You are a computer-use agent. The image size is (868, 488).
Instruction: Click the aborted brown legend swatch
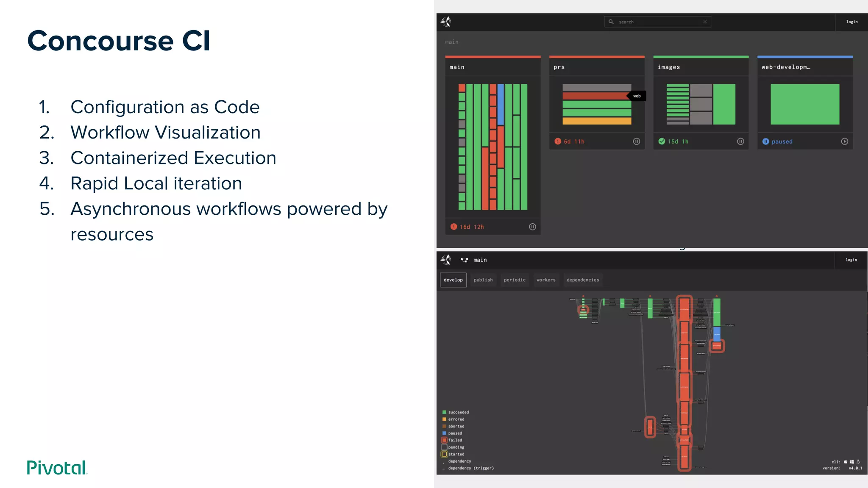(444, 426)
